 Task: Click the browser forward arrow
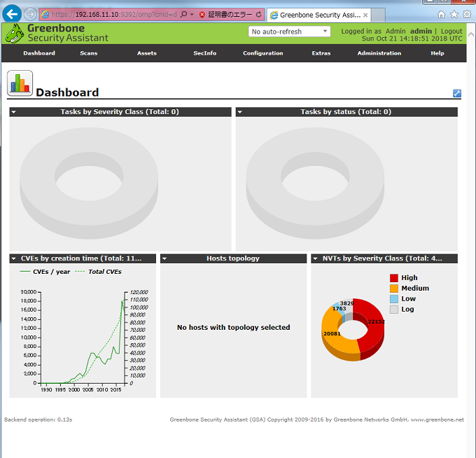[x=30, y=14]
